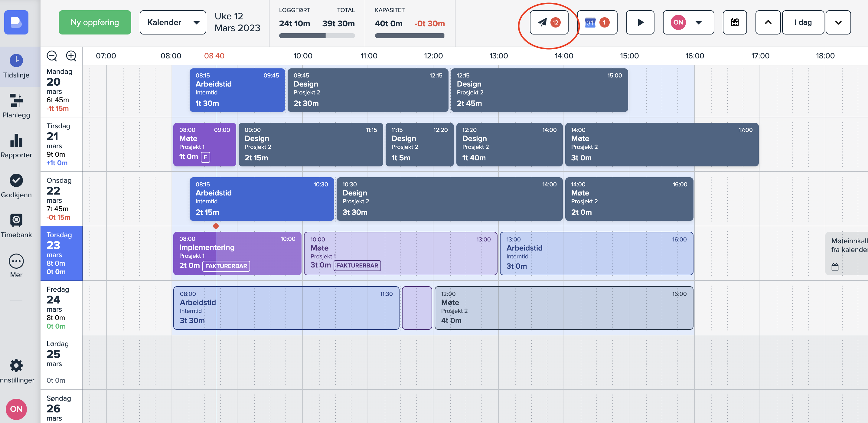Expand the Kalender view dropdown
Viewport: 868px width, 423px height.
(172, 23)
